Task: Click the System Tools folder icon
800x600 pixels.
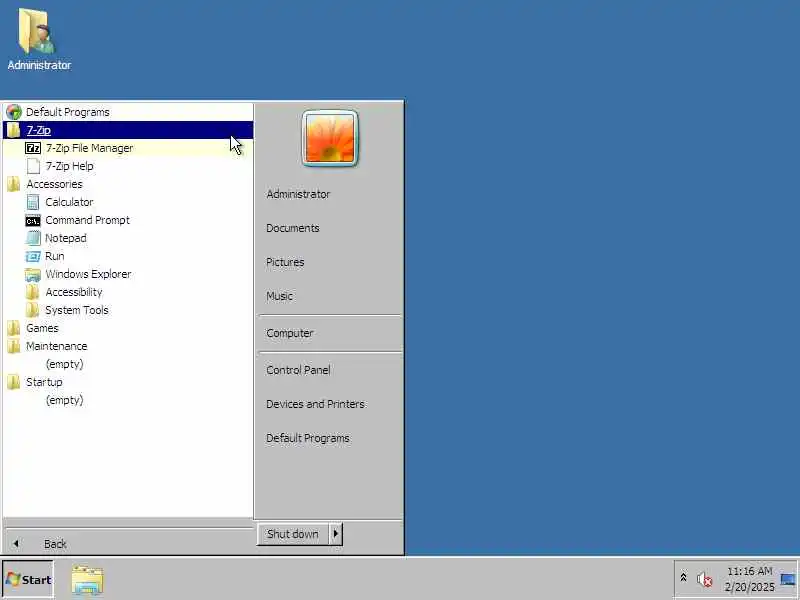Action: (33, 310)
